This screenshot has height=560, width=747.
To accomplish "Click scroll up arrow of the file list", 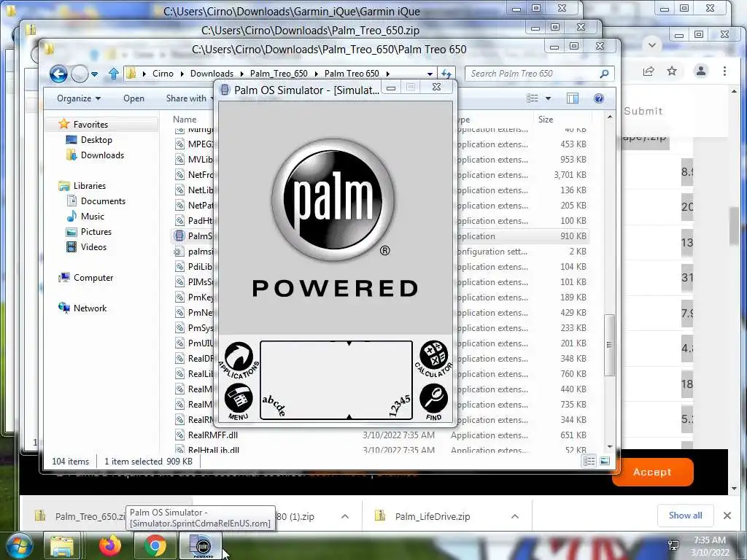I will 610,117.
